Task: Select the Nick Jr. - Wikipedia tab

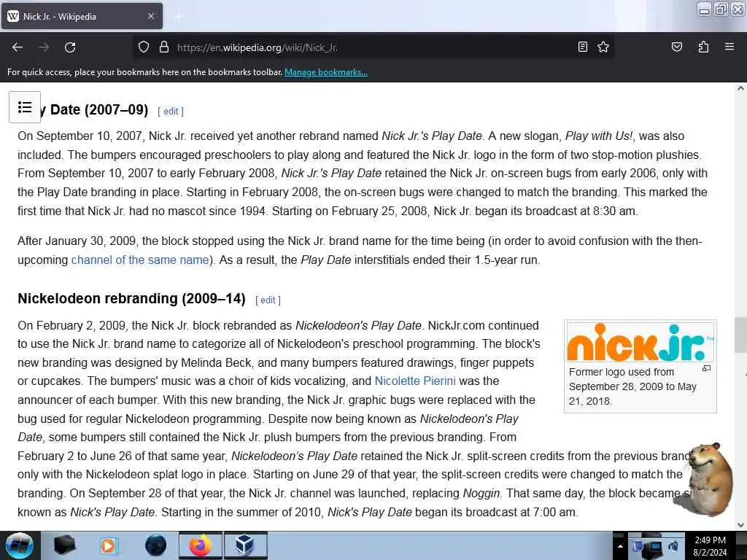Action: coord(82,16)
